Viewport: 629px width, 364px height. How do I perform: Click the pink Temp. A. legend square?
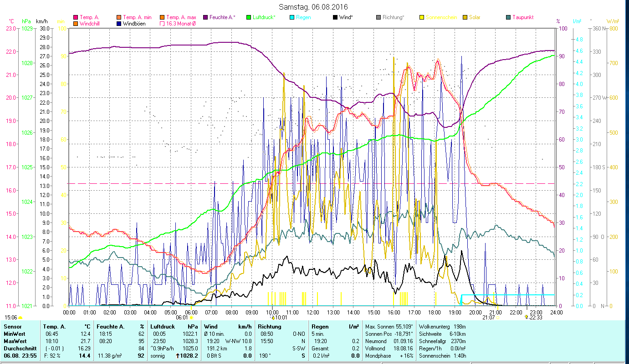pyautogui.click(x=75, y=17)
